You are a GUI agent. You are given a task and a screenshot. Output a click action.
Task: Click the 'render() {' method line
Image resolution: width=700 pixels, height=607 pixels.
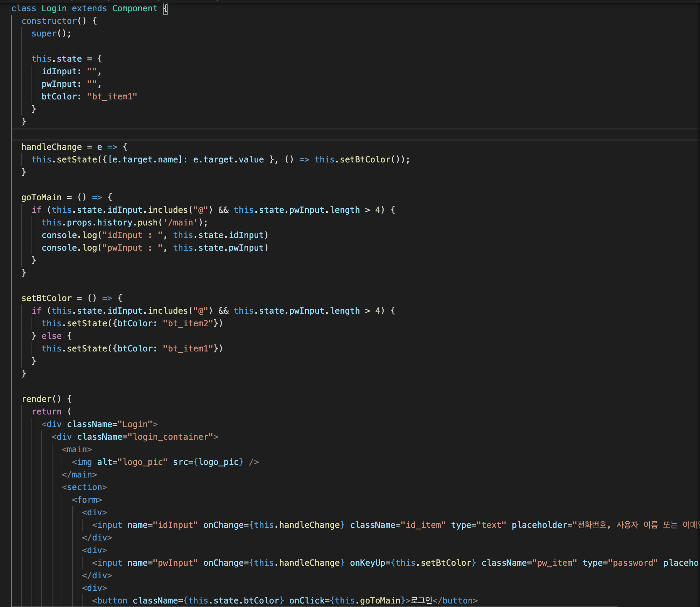tap(47, 399)
